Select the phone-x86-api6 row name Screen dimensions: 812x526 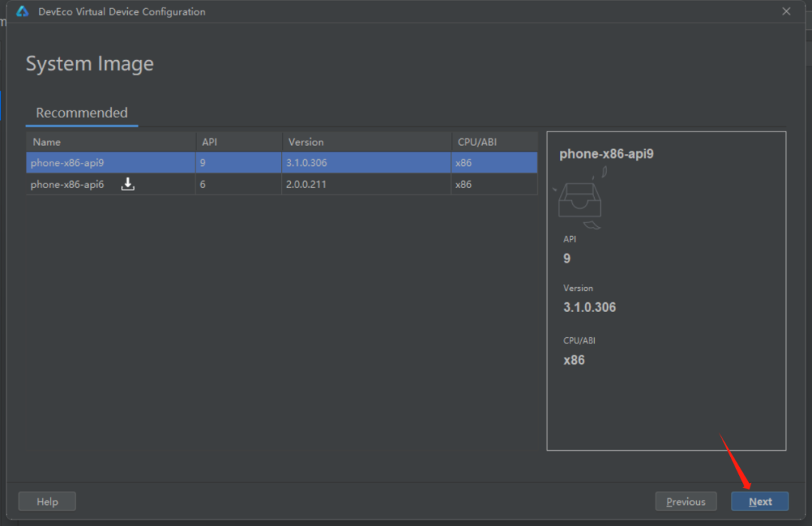click(68, 184)
